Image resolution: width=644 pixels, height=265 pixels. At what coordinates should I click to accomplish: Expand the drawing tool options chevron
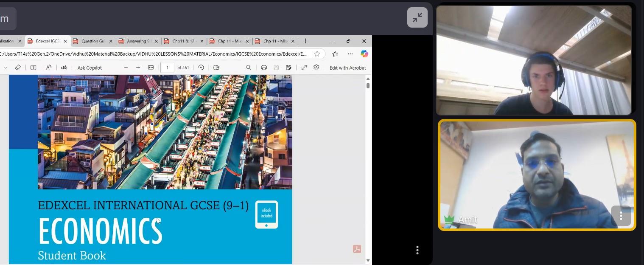(x=5, y=68)
